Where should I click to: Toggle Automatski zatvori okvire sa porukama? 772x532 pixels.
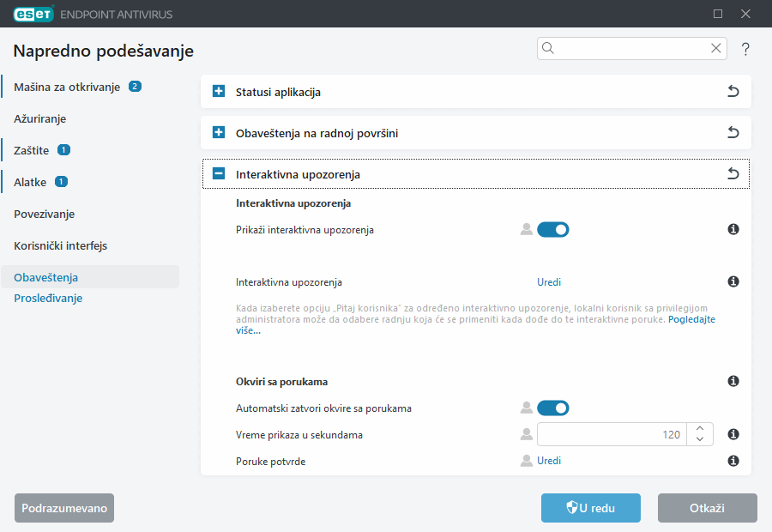click(553, 408)
